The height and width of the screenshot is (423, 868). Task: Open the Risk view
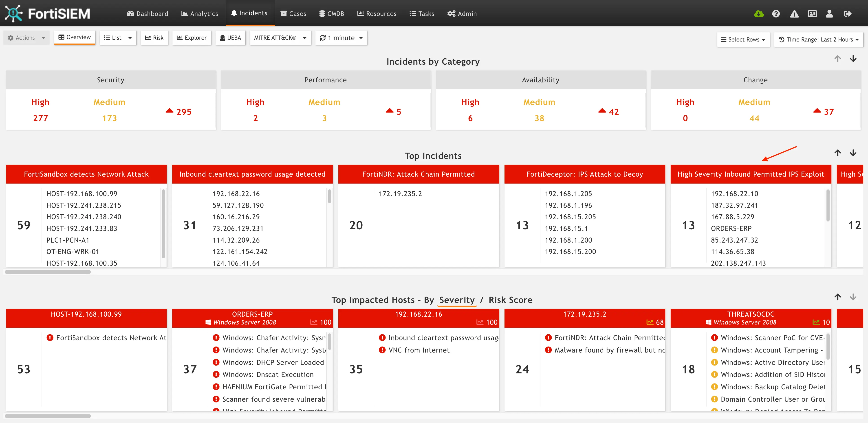(x=154, y=38)
